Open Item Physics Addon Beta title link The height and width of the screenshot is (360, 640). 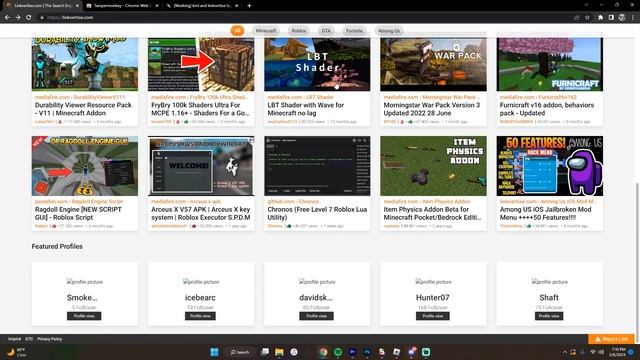coord(432,213)
